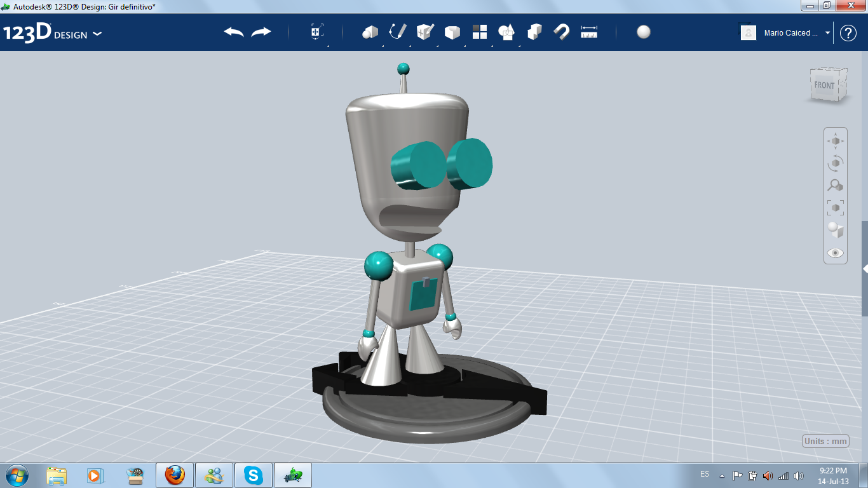Select the robot's teal antenna ball
This screenshot has width=868, height=488.
pos(403,69)
